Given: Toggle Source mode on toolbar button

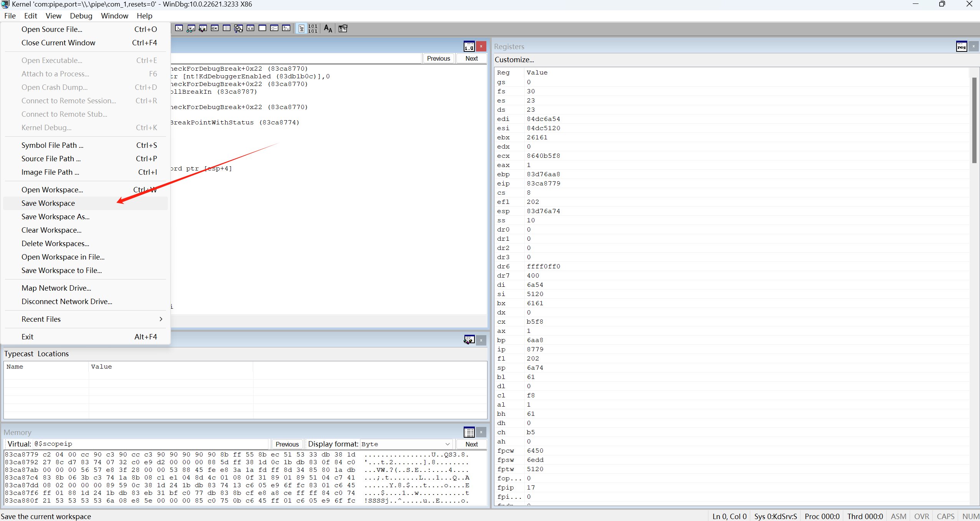Looking at the screenshot, I should 302,28.
